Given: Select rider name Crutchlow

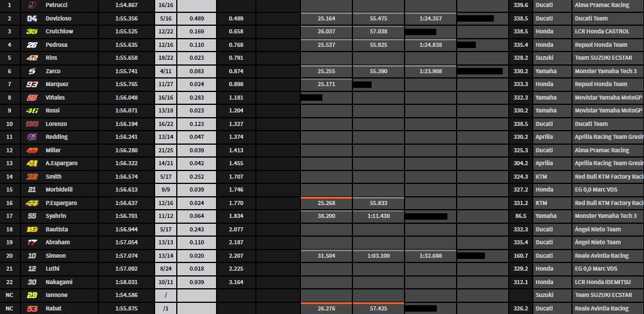Looking at the screenshot, I should [60, 31].
